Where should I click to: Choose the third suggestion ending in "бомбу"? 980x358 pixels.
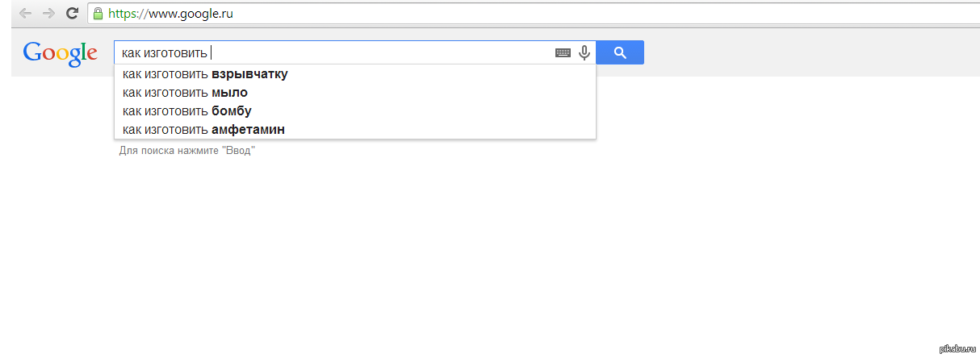tap(187, 111)
